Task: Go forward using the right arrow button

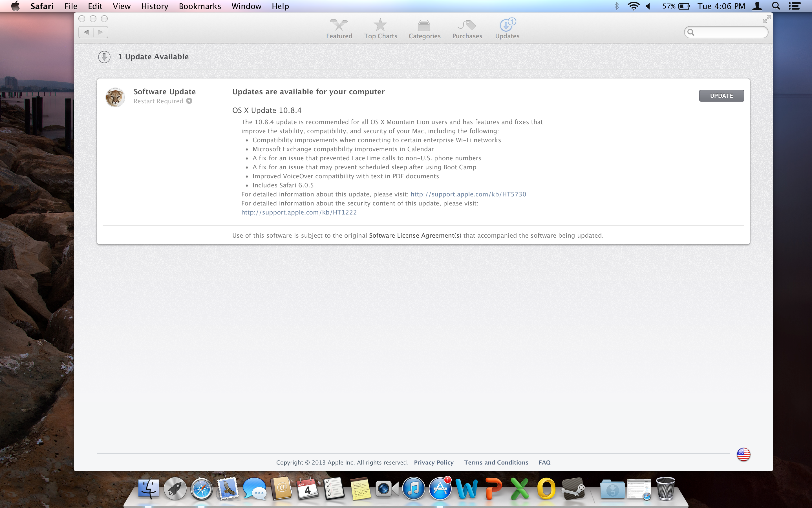Action: point(101,32)
